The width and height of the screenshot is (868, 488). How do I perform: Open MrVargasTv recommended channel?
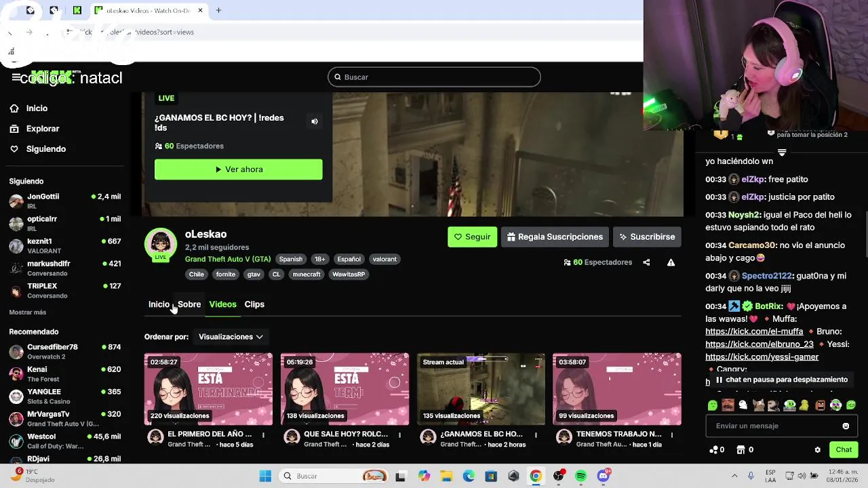click(x=65, y=418)
